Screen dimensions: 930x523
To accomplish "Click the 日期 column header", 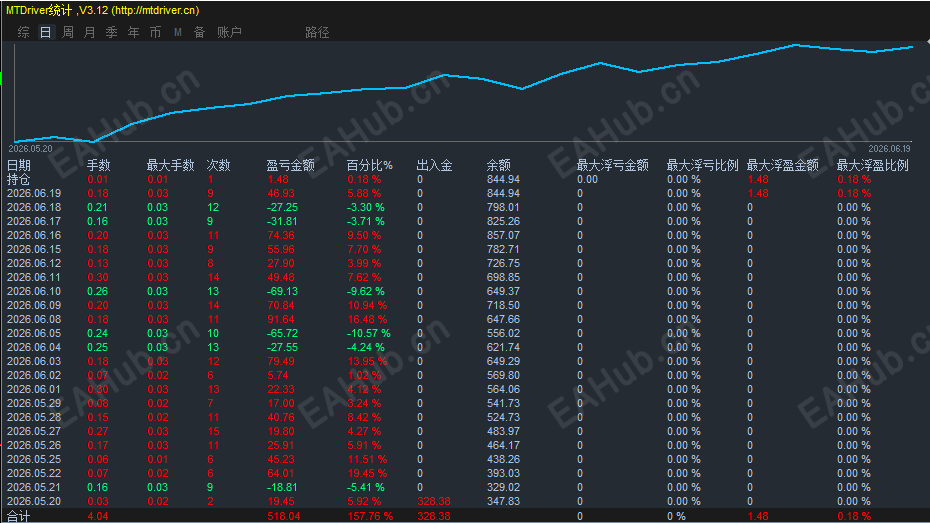I will pyautogui.click(x=18, y=165).
